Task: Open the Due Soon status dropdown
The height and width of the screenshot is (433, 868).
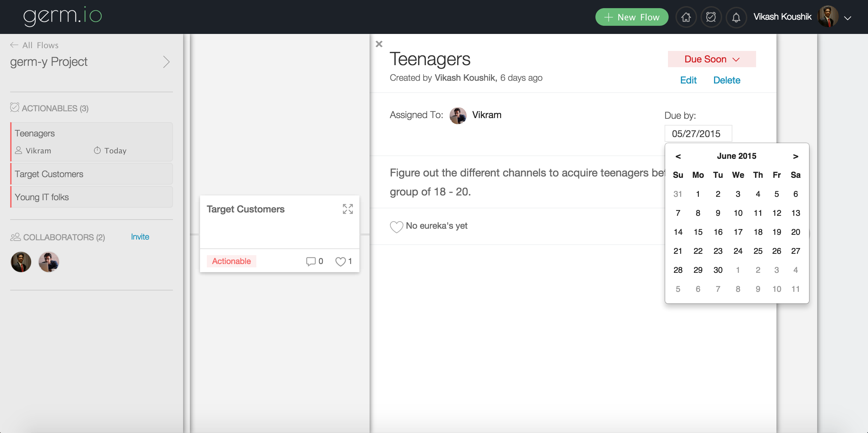Action: coord(712,59)
